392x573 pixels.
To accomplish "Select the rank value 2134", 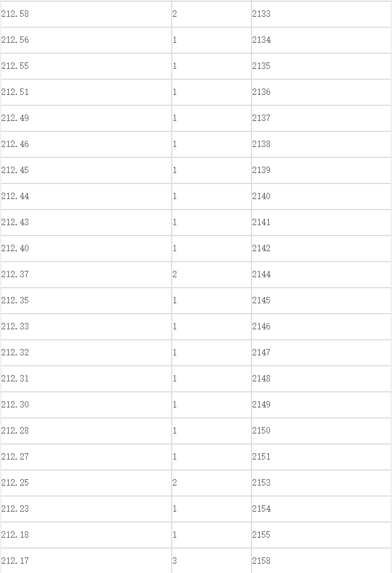I will (x=261, y=40).
